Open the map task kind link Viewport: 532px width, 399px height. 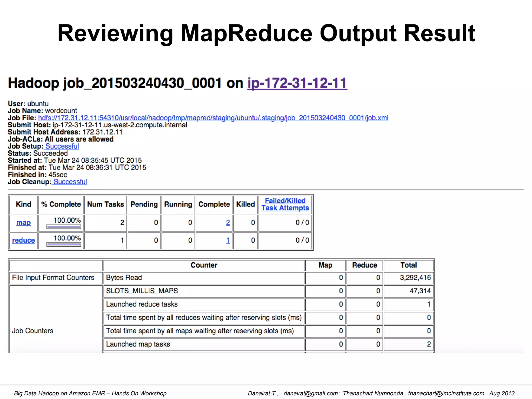(x=23, y=223)
